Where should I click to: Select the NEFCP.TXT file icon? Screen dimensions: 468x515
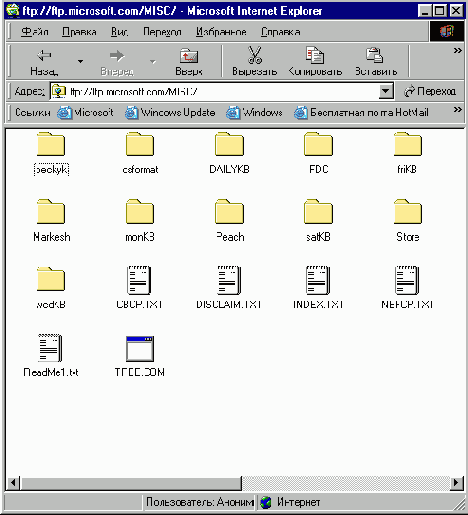coord(407,280)
